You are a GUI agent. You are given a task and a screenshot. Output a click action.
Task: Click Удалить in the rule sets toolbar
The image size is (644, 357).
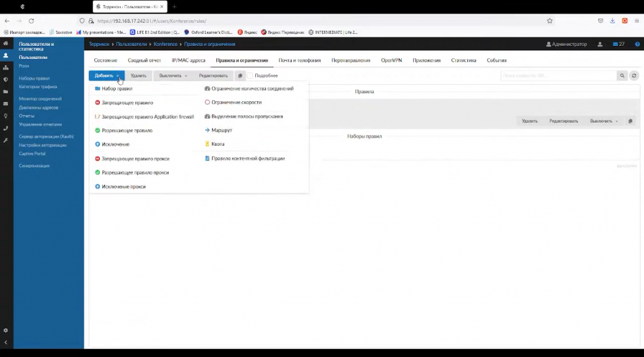click(x=530, y=121)
